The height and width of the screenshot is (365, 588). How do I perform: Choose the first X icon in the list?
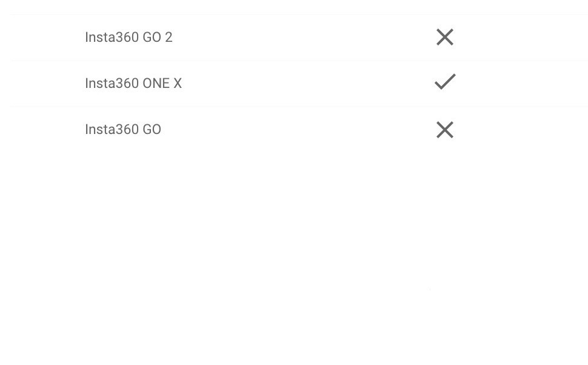pos(445,37)
